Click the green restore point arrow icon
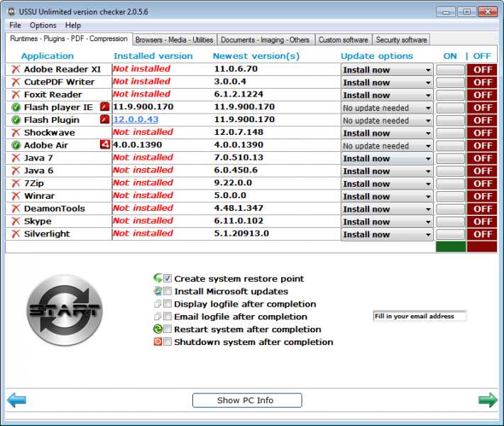This screenshot has width=504, height=426. [158, 278]
